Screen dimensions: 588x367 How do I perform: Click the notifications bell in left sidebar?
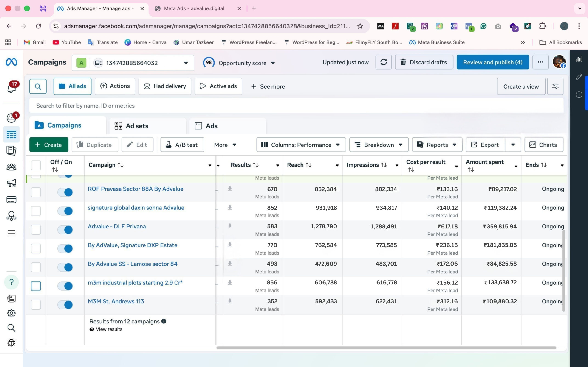coord(11,88)
